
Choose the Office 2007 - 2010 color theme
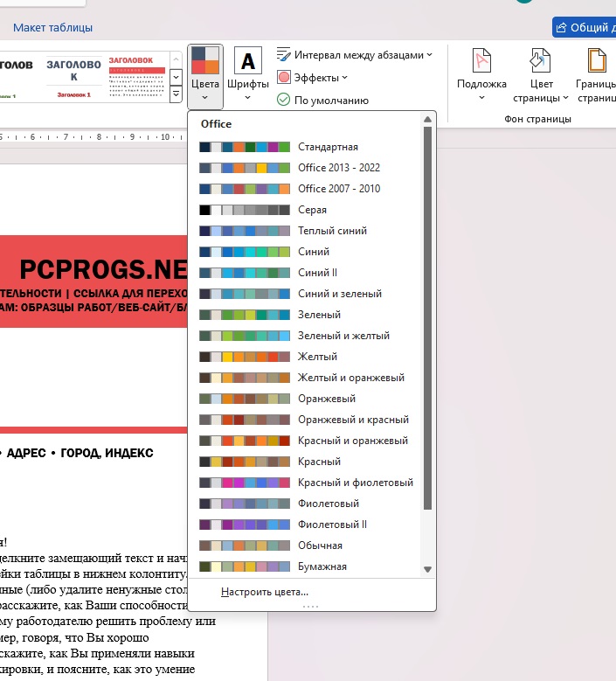[x=304, y=189]
